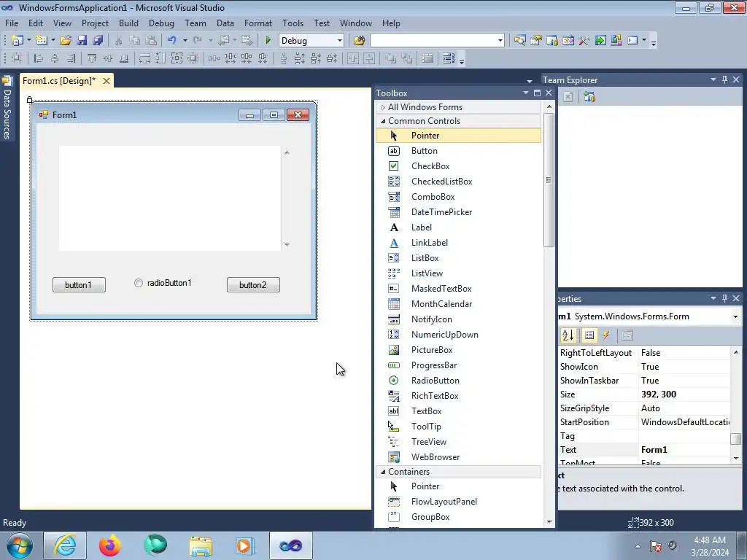The height and width of the screenshot is (560, 747).
Task: Pin the Properties panel
Action: [724, 298]
